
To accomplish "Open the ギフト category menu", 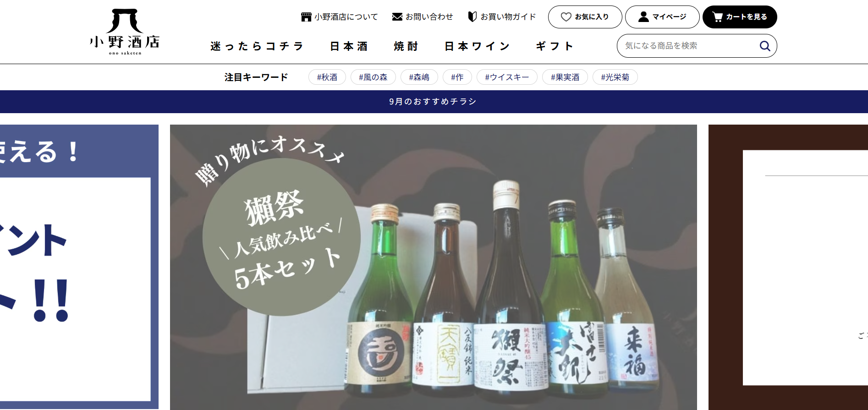I will [x=555, y=46].
